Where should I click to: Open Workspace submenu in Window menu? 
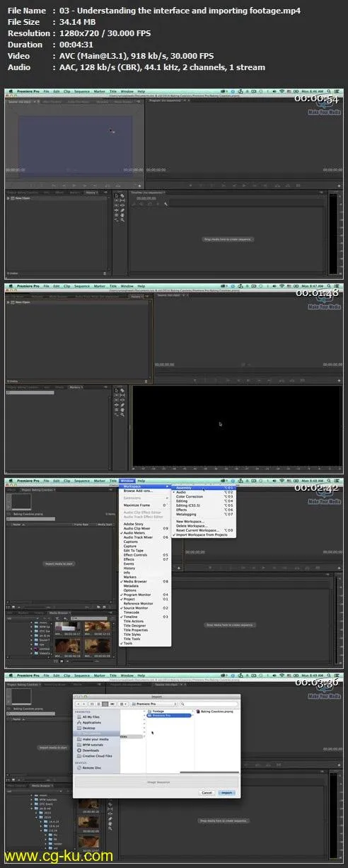(145, 486)
